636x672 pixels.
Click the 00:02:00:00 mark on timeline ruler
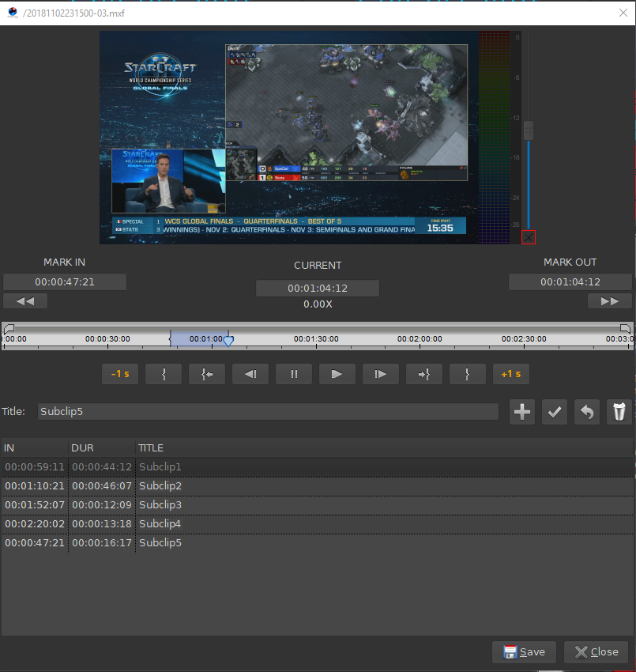pyautogui.click(x=420, y=339)
